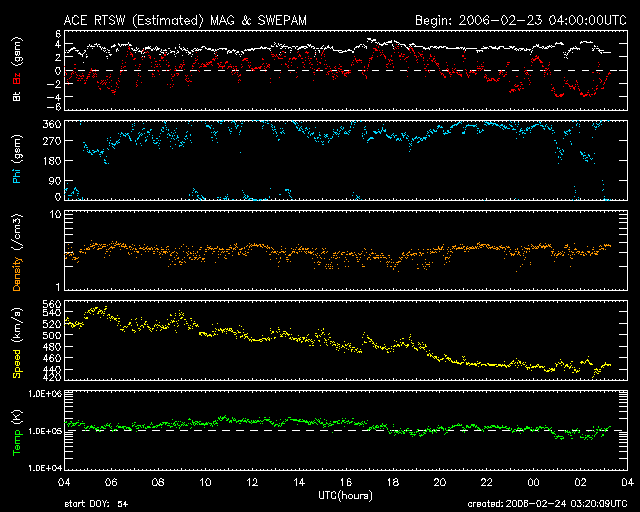
Task: Select the '1.0E+05' temperature tick label
Action: [x=45, y=431]
